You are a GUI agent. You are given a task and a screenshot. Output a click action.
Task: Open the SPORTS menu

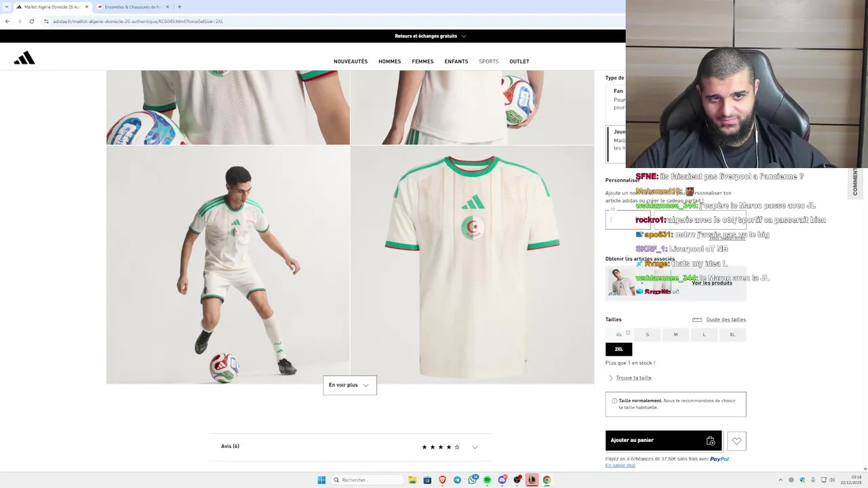pyautogui.click(x=489, y=62)
